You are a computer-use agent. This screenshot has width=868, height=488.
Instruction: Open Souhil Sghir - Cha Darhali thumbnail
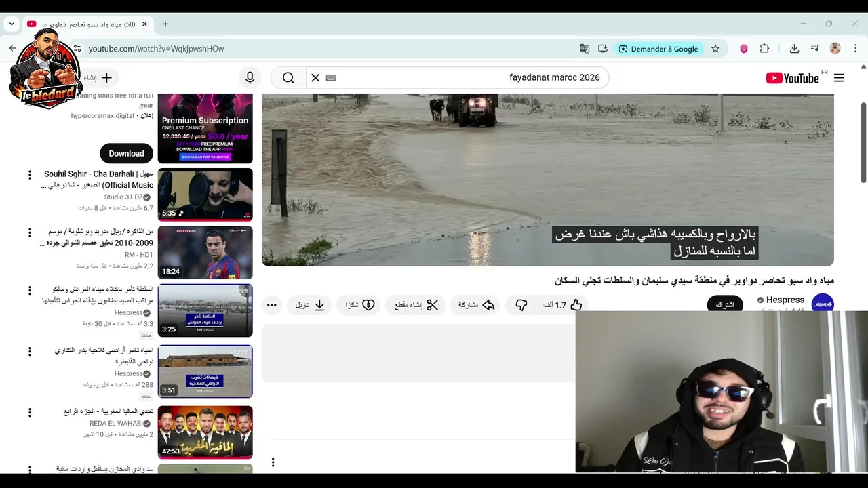pyautogui.click(x=205, y=195)
